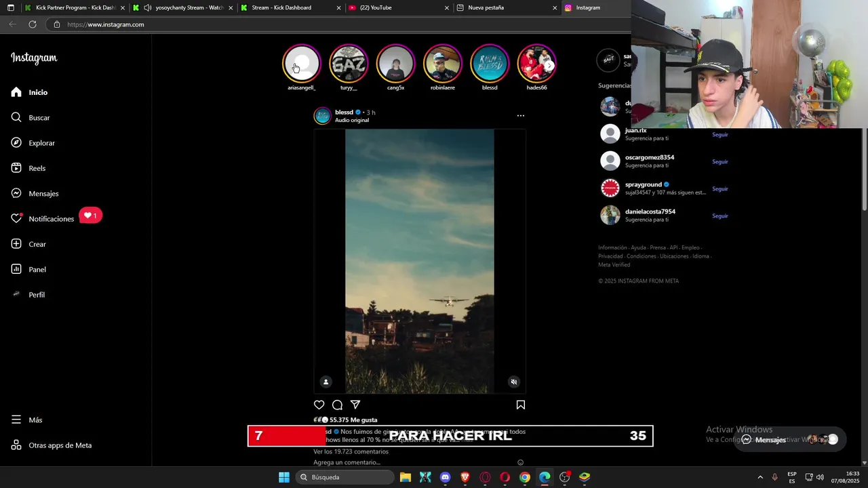Open Ver los 19.723 comentarios link
The image size is (868, 488).
pyautogui.click(x=351, y=451)
